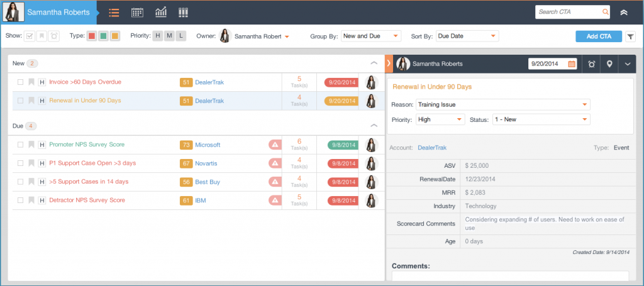The height and width of the screenshot is (286, 644).
Task: Open the Status dropdown showing 1 - New
Action: coord(541,119)
